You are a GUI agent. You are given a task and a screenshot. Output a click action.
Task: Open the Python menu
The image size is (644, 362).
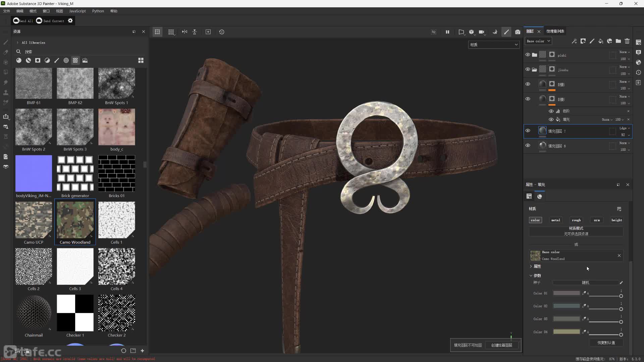click(98, 11)
